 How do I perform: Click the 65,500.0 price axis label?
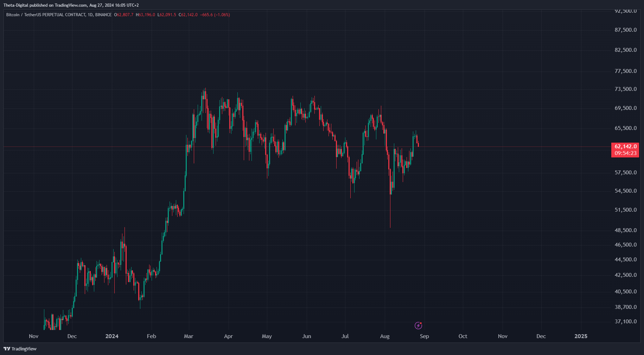pyautogui.click(x=625, y=128)
